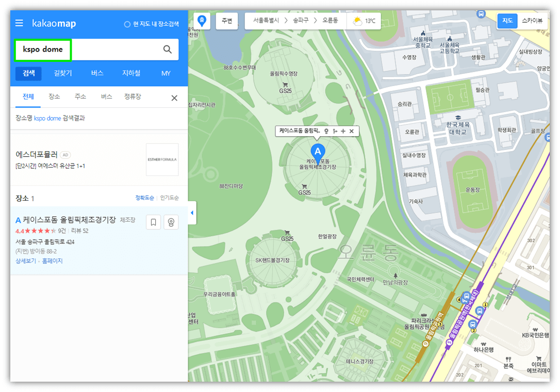Screen dimensions: 560x392
Task: Open the hamburger menu beside kakaomap
Action: tap(19, 23)
